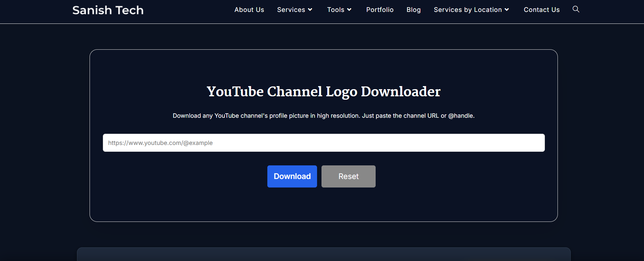Image resolution: width=644 pixels, height=261 pixels.
Task: Click the Tools menu label
Action: (335, 10)
